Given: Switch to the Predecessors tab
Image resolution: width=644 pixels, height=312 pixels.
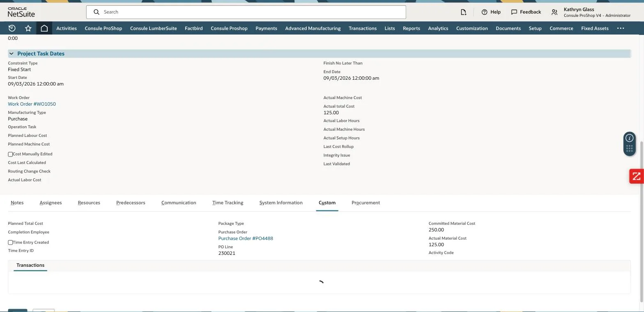Looking at the screenshot, I should coord(131,203).
